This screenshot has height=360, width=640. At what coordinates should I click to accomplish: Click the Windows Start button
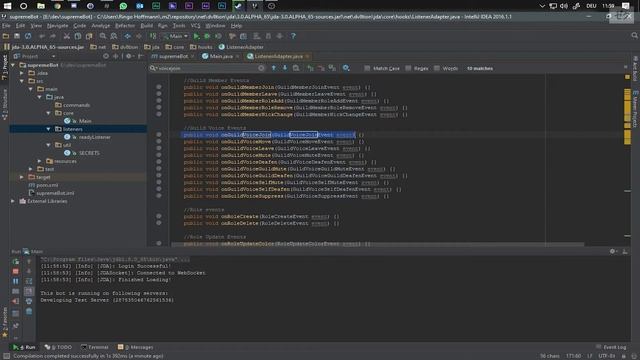point(7,6)
